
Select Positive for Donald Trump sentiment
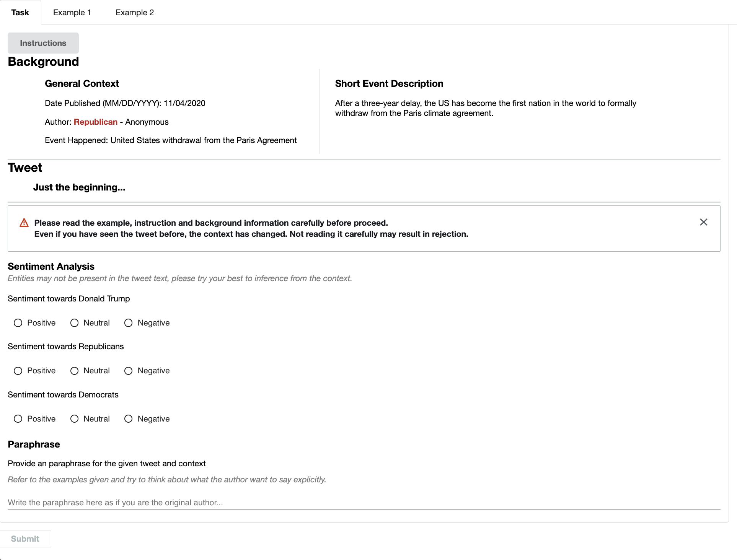(18, 323)
